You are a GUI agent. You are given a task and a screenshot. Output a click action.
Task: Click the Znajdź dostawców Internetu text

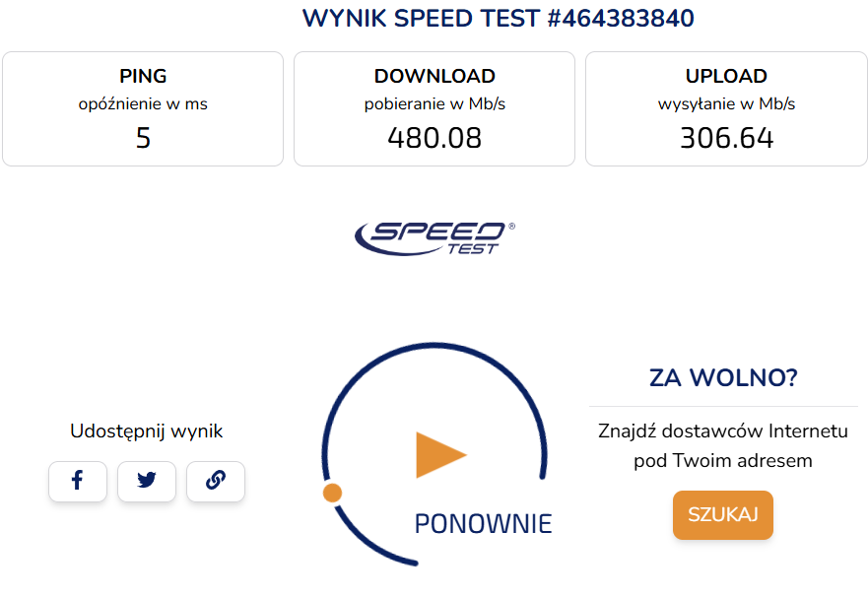click(x=723, y=431)
